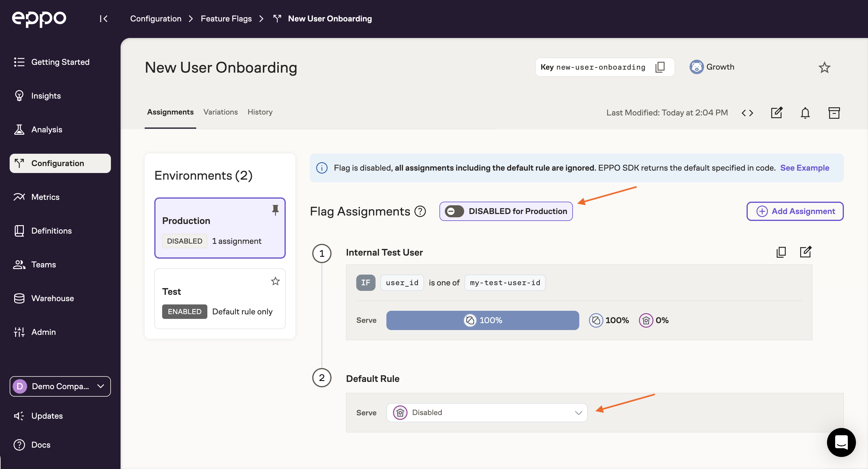Viewport: 868px width, 469px height.
Task: Click the See Example link
Action: tap(804, 168)
